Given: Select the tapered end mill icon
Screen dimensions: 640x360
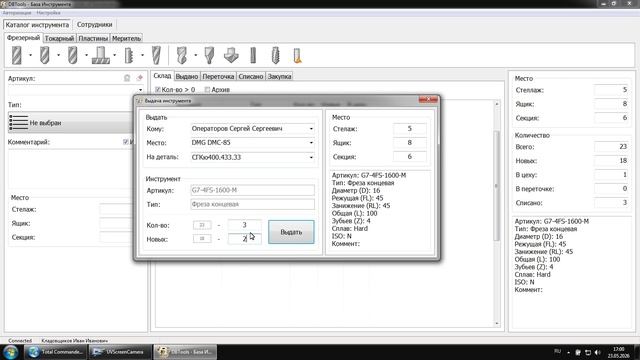Looking at the screenshot, I should [x=156, y=56].
